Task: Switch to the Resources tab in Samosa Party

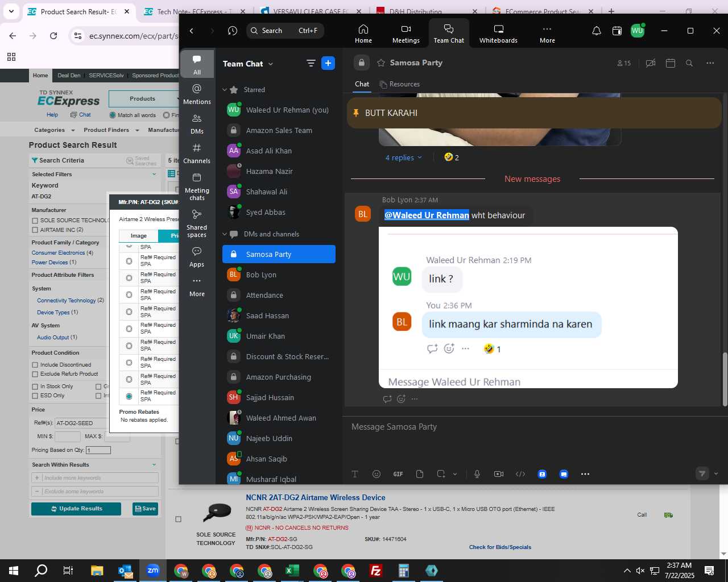Action: click(399, 84)
